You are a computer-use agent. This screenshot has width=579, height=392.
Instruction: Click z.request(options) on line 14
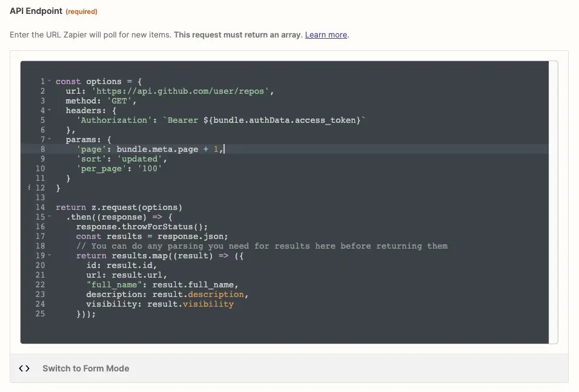click(137, 207)
